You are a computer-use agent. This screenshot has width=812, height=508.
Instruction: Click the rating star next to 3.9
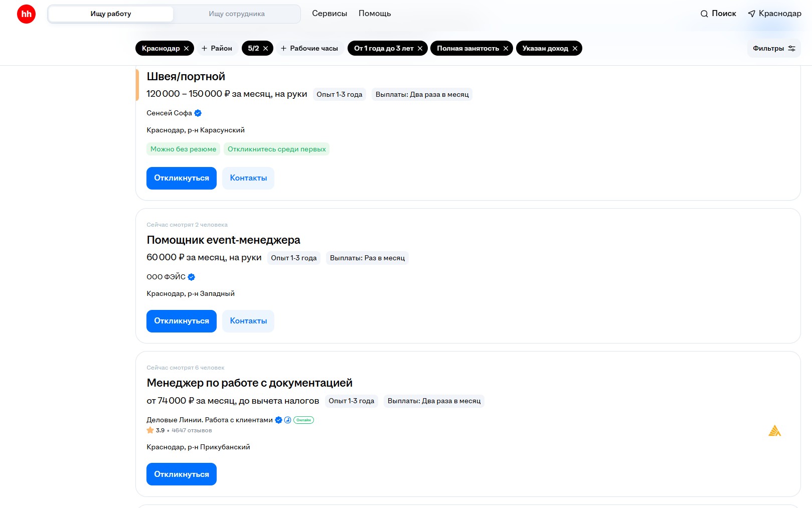[150, 430]
